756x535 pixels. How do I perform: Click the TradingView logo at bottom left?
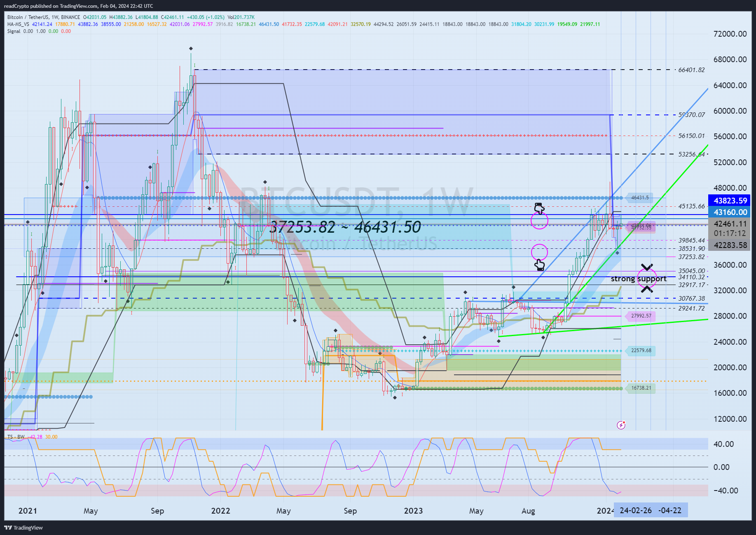[23, 528]
